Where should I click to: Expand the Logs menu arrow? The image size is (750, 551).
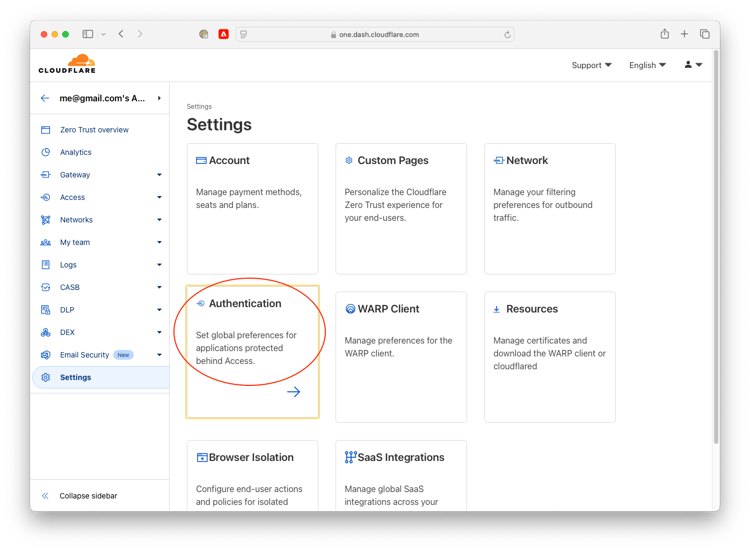159,264
